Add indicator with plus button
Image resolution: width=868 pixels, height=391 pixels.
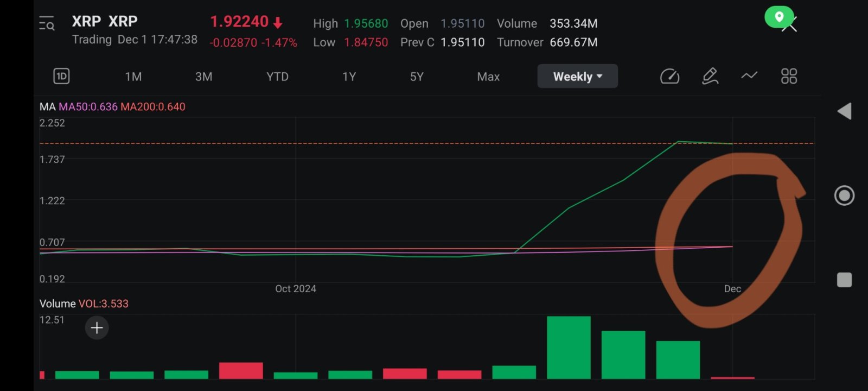pos(97,327)
